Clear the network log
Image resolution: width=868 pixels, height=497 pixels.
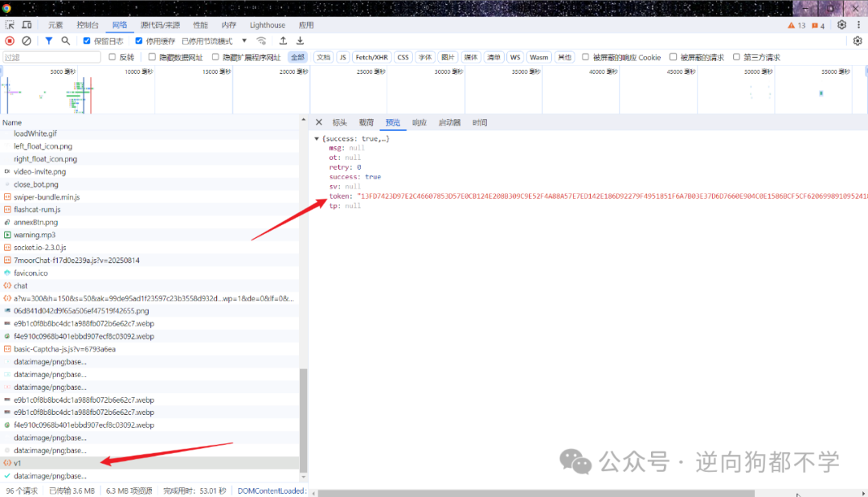[x=26, y=41]
